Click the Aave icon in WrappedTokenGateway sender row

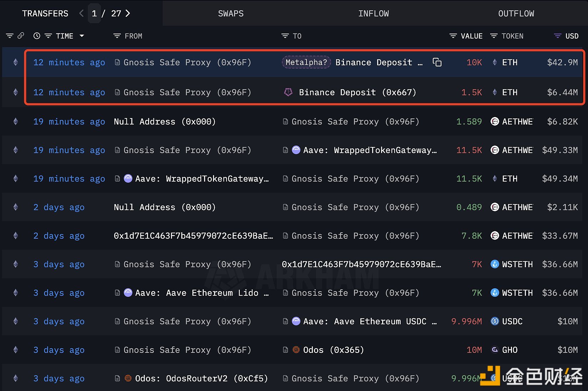click(128, 179)
